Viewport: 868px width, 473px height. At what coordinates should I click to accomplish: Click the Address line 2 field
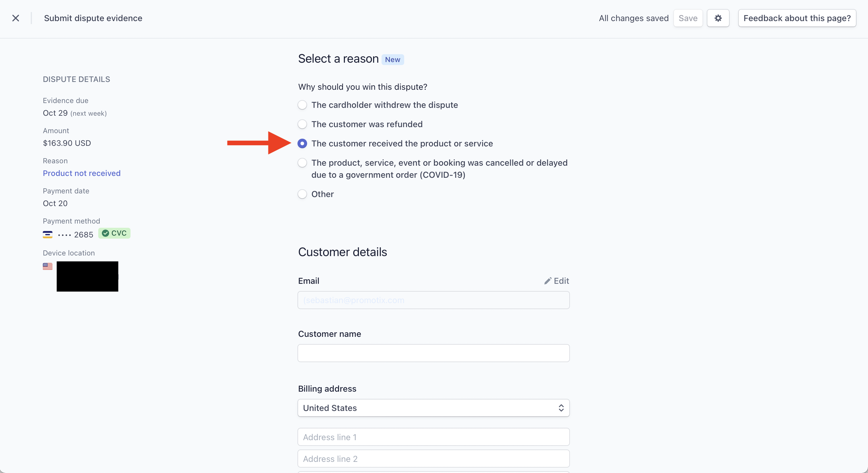[x=433, y=459]
